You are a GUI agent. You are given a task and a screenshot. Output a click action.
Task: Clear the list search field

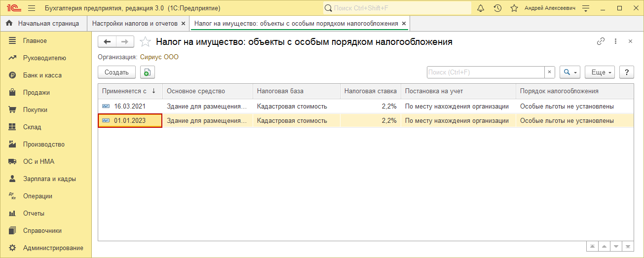point(550,72)
